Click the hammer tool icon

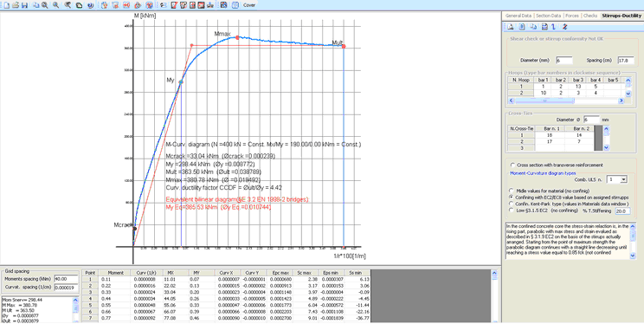click(68, 5)
